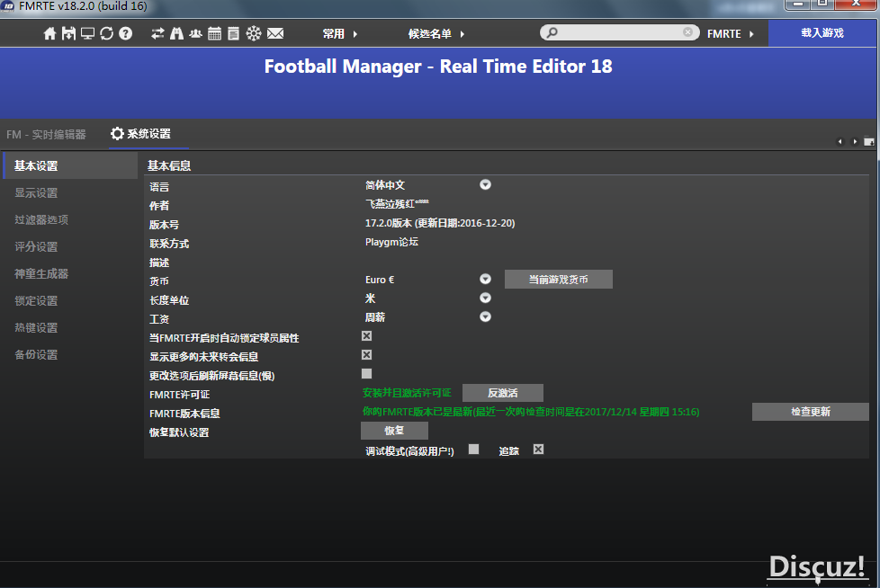The image size is (880, 588).
Task: Toggle the 追踪 checkbox
Action: (x=538, y=449)
